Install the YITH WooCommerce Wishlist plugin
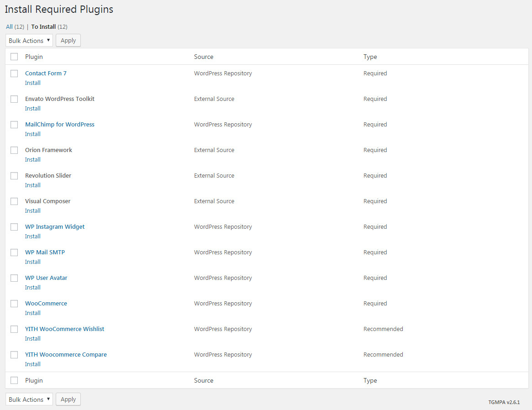Viewport: 532px width, 410px height. [32, 339]
